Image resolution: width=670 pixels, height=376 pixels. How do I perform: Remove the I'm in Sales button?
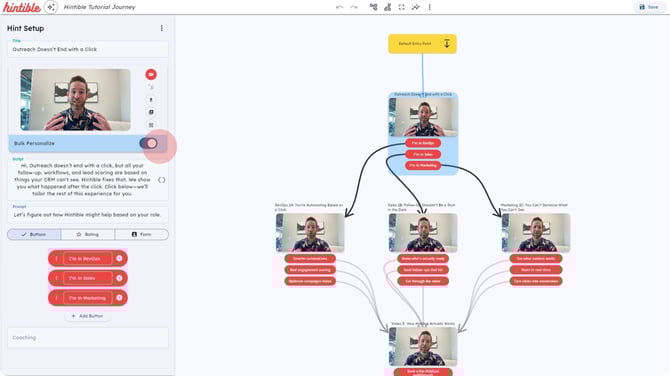[x=119, y=278]
